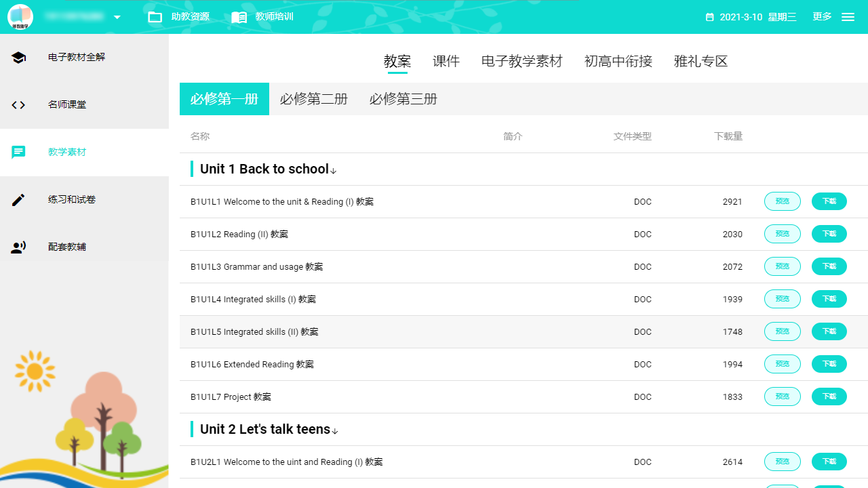This screenshot has width=868, height=488.
Task: Open 教师培训 via the book icon
Action: coord(239,17)
